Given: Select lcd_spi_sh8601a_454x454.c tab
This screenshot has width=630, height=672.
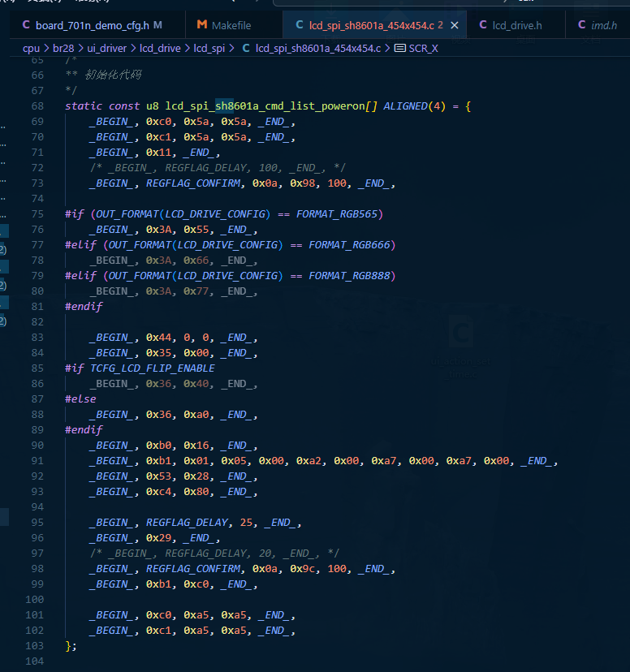Looking at the screenshot, I should [371, 25].
